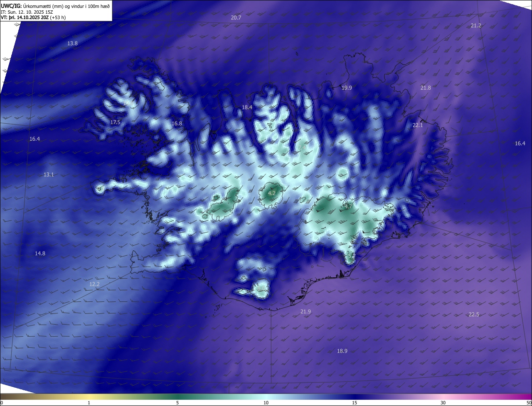The width and height of the screenshot is (532, 406).
Task: Click the 4.7 value on Vatnajökull
Action: pos(348,206)
